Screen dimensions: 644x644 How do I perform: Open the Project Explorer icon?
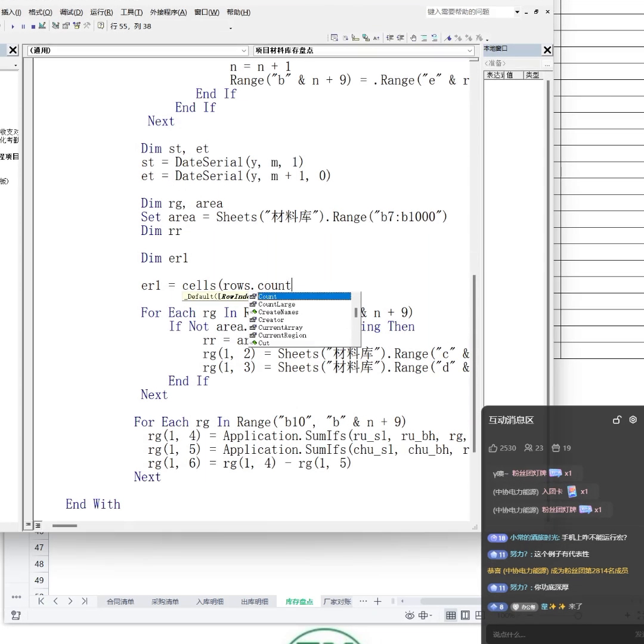coord(56,26)
